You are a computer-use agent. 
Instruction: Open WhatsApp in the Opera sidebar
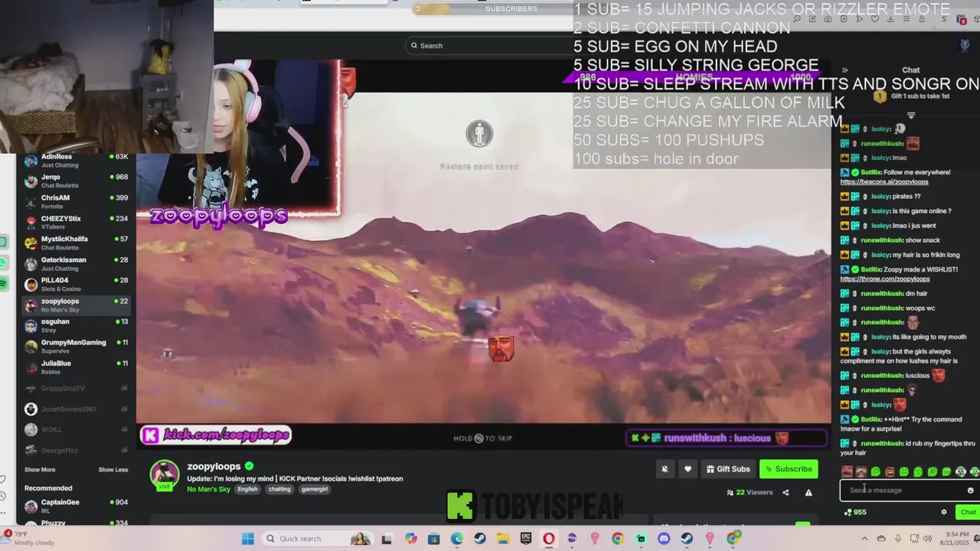click(4, 263)
